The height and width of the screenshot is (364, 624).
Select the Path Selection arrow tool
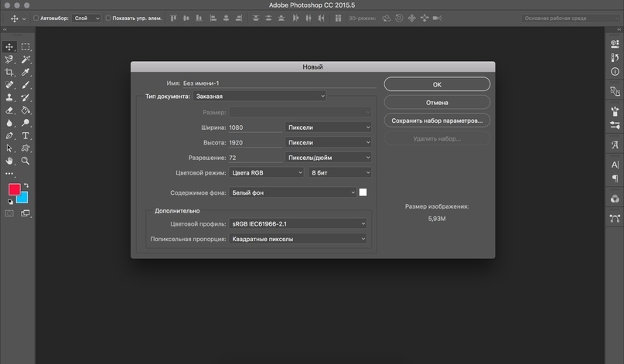[9, 148]
